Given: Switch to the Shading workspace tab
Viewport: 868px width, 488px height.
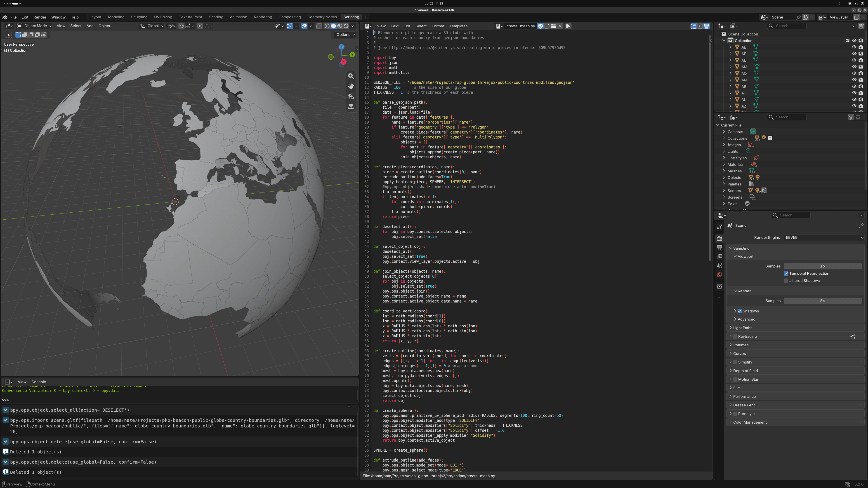Looking at the screenshot, I should [216, 17].
